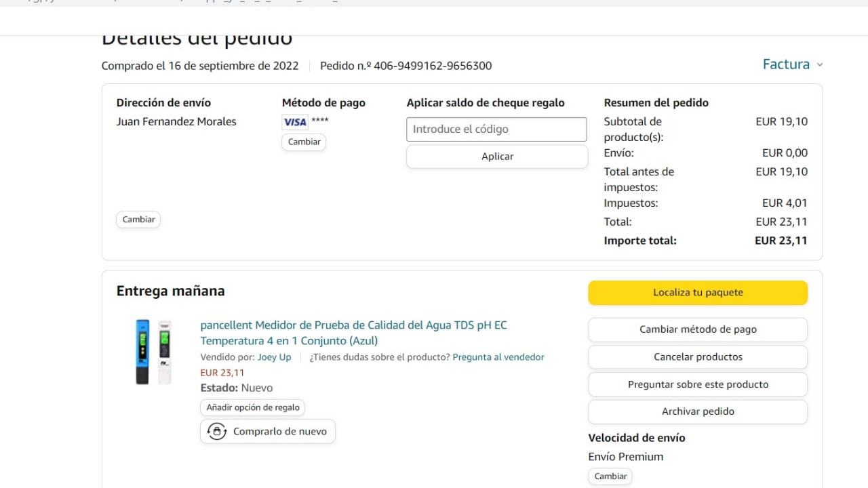Click Cambiar under Dirección de envío
The width and height of the screenshot is (868, 488).
pyautogui.click(x=138, y=220)
